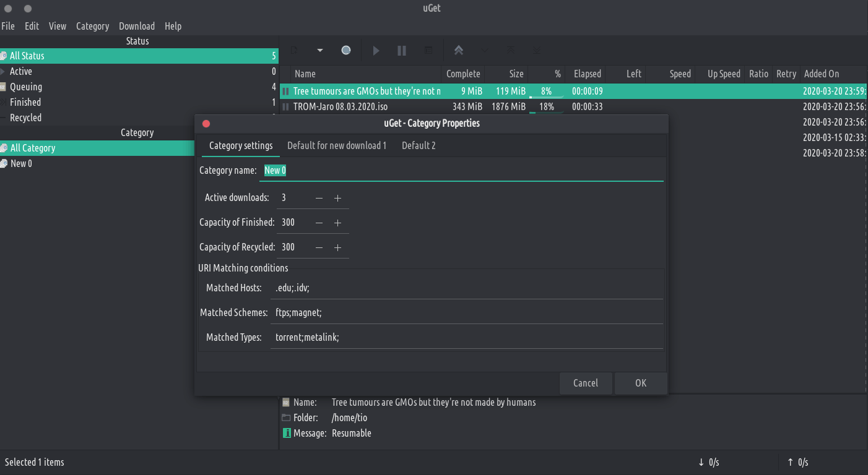Image resolution: width=868 pixels, height=475 pixels.
Task: Decrease Active downloads with minus button
Action: pos(319,198)
